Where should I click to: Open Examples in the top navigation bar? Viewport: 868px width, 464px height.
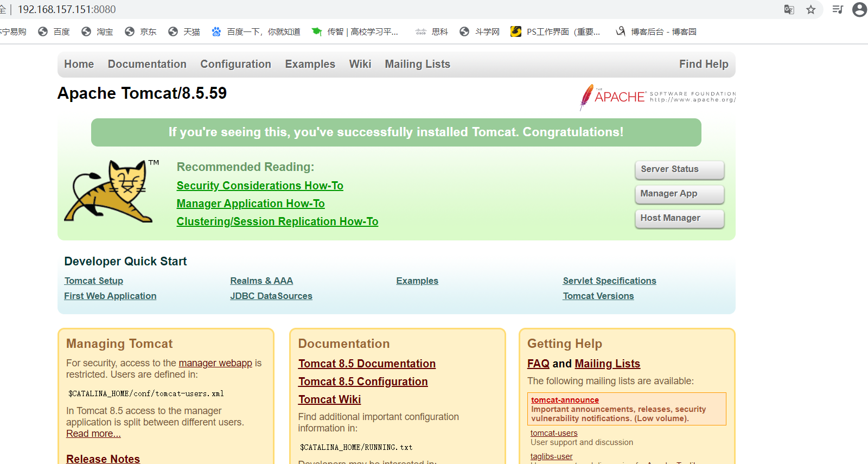[x=310, y=64]
